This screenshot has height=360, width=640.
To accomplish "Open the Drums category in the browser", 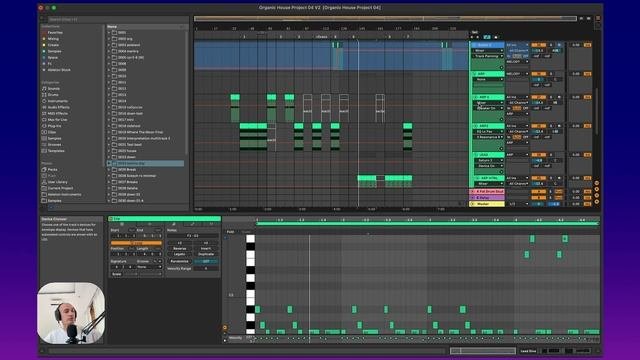I will (x=53, y=95).
